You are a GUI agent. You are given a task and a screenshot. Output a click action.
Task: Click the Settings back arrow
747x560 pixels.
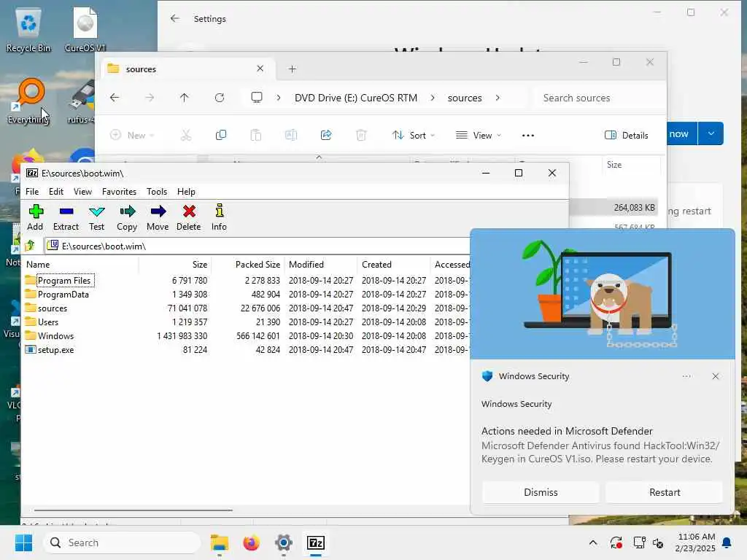coord(175,18)
